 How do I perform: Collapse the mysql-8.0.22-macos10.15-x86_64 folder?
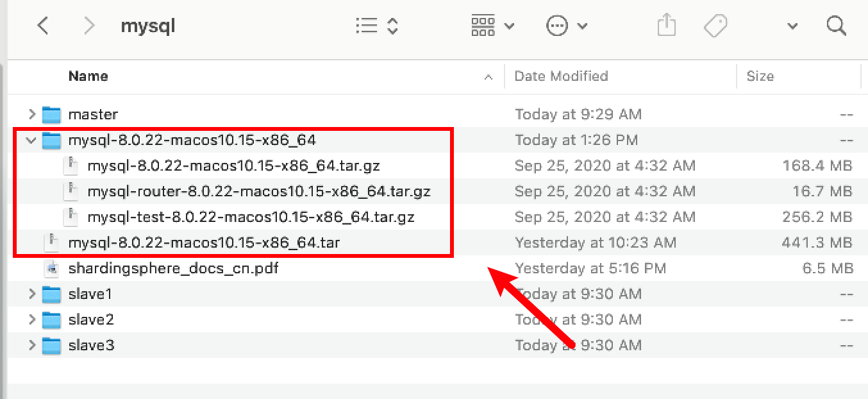[x=31, y=140]
